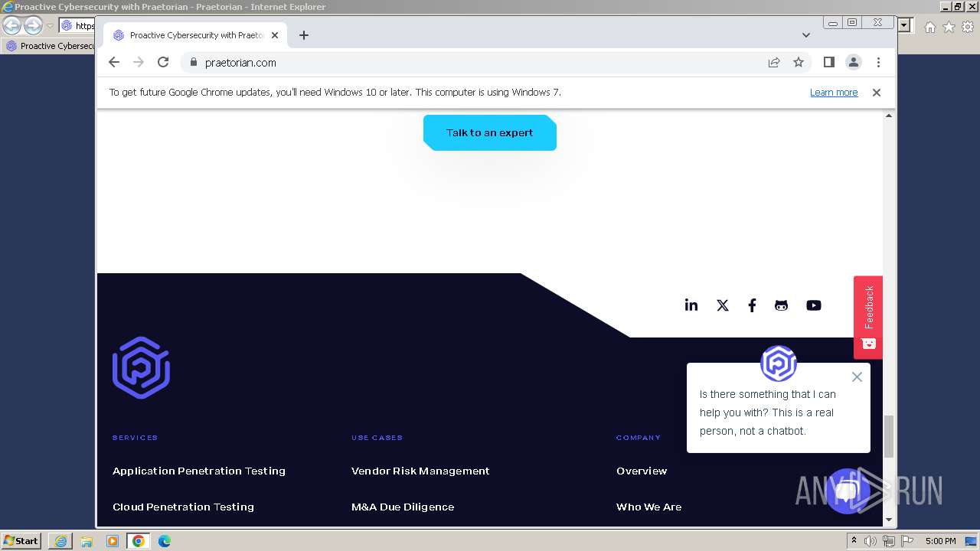
Task: Open Vendor Risk Management link
Action: [x=420, y=471]
